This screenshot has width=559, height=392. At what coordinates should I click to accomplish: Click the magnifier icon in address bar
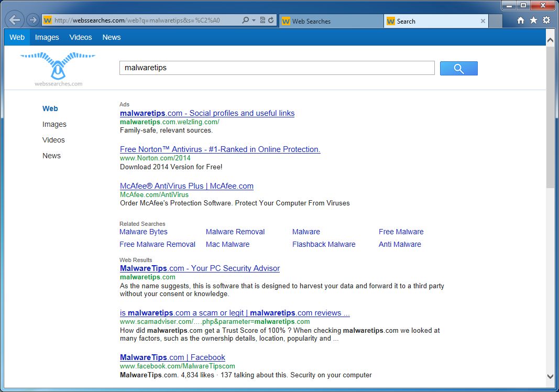click(245, 20)
